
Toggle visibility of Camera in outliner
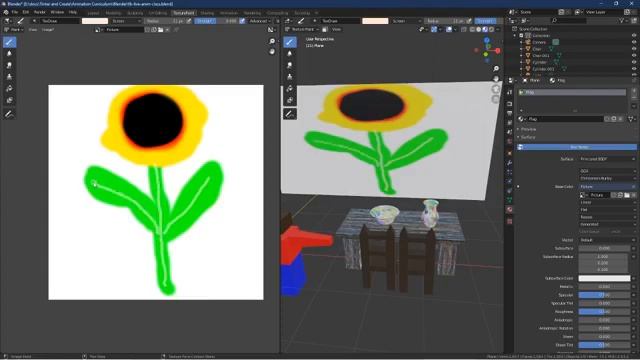[634, 42]
